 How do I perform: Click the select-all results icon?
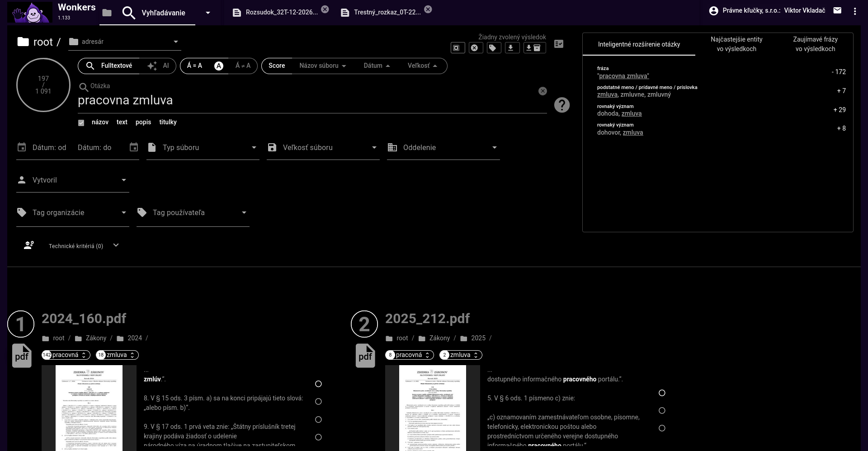click(x=457, y=47)
